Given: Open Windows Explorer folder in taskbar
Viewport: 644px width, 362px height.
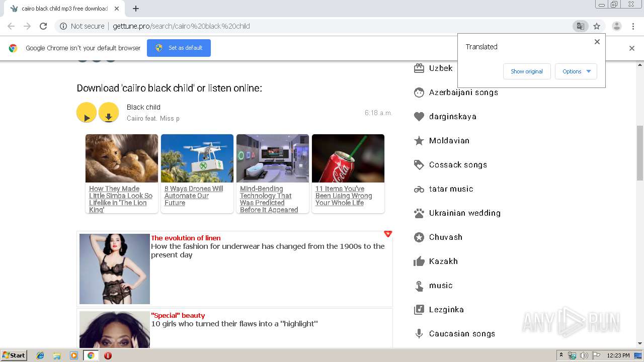Looking at the screenshot, I should click(x=57, y=355).
